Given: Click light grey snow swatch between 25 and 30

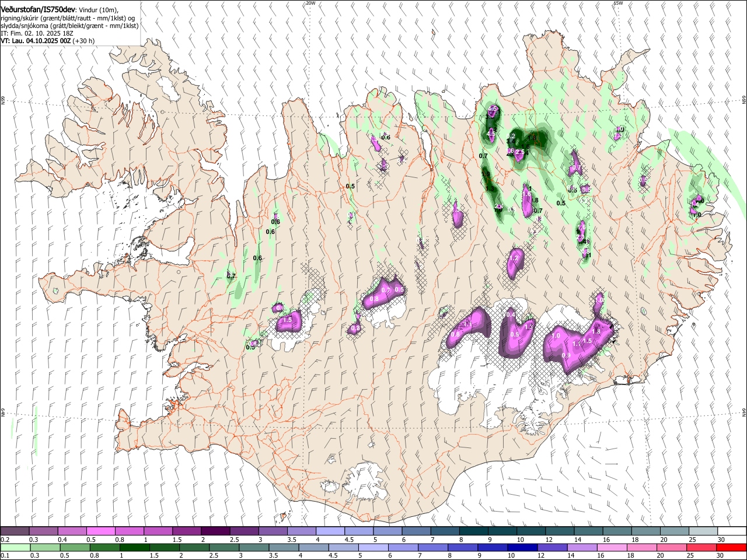Looking at the screenshot, I should coord(702,531).
